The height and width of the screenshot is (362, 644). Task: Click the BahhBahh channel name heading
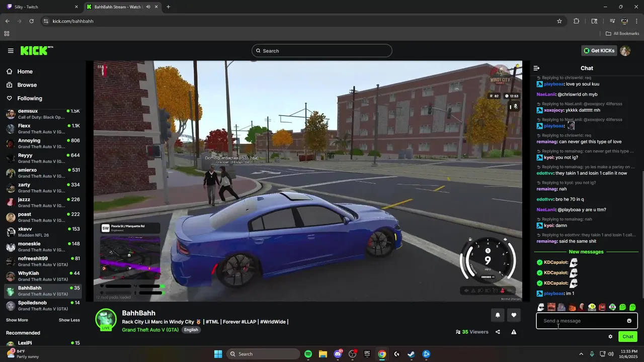(x=138, y=313)
